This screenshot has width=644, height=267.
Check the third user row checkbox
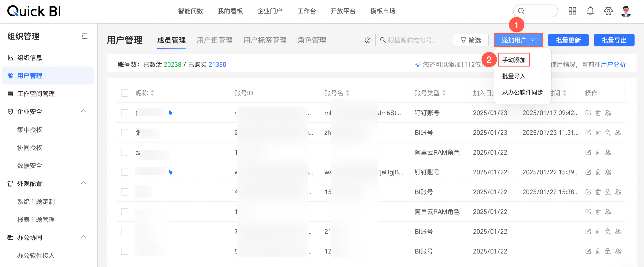pyautogui.click(x=124, y=152)
